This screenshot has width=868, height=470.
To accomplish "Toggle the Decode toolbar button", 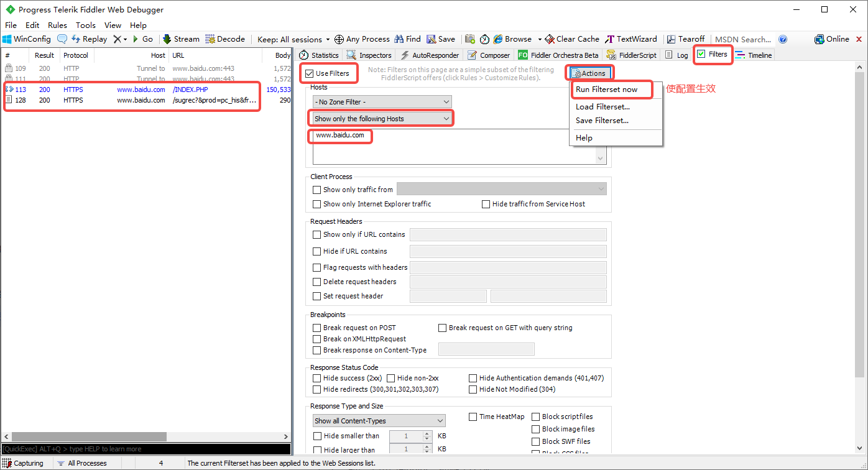I will click(x=225, y=39).
